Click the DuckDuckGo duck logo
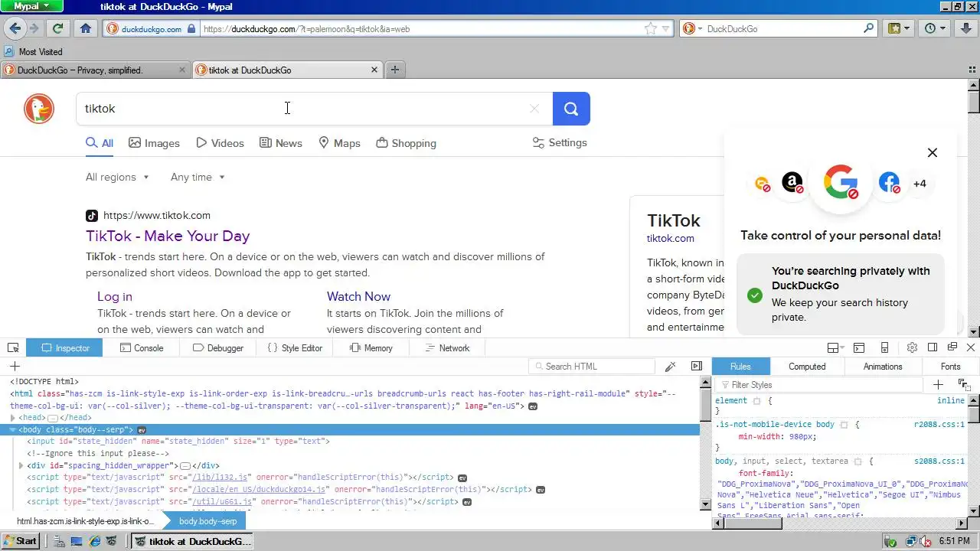 [x=39, y=109]
